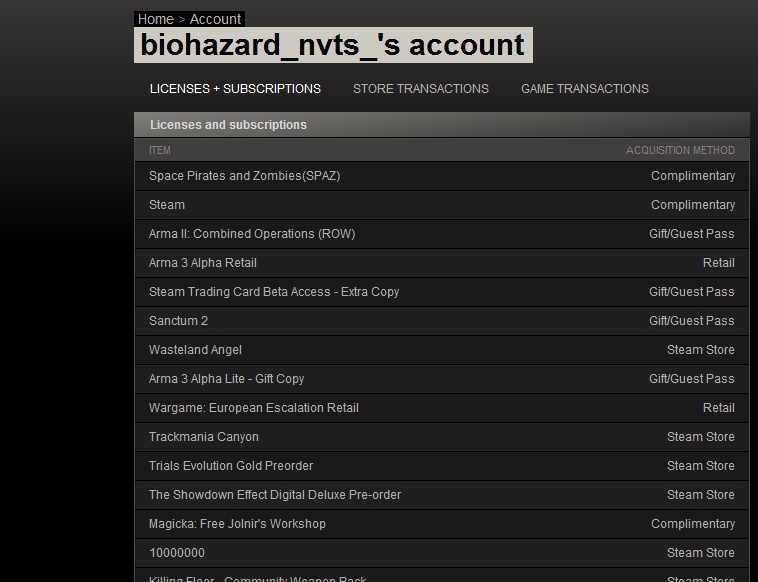
Task: Click Steam Store for 10000000
Action: (700, 553)
